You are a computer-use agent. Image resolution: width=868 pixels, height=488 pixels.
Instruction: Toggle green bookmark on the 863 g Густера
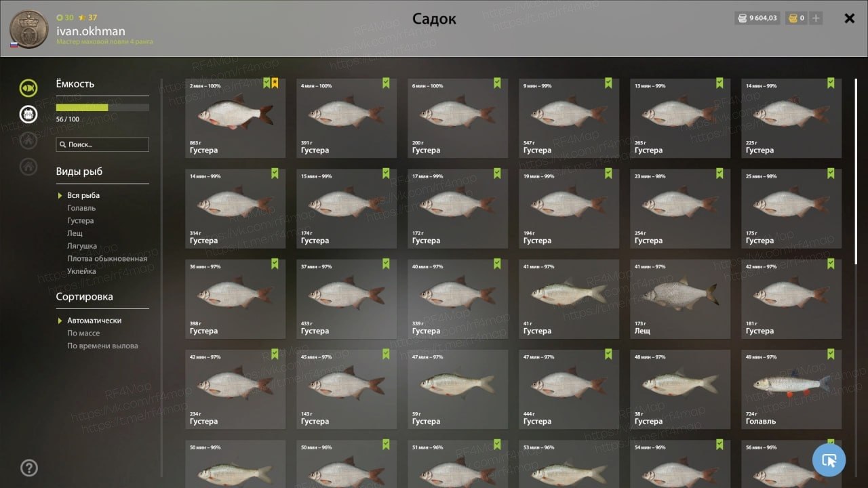pyautogui.click(x=267, y=83)
